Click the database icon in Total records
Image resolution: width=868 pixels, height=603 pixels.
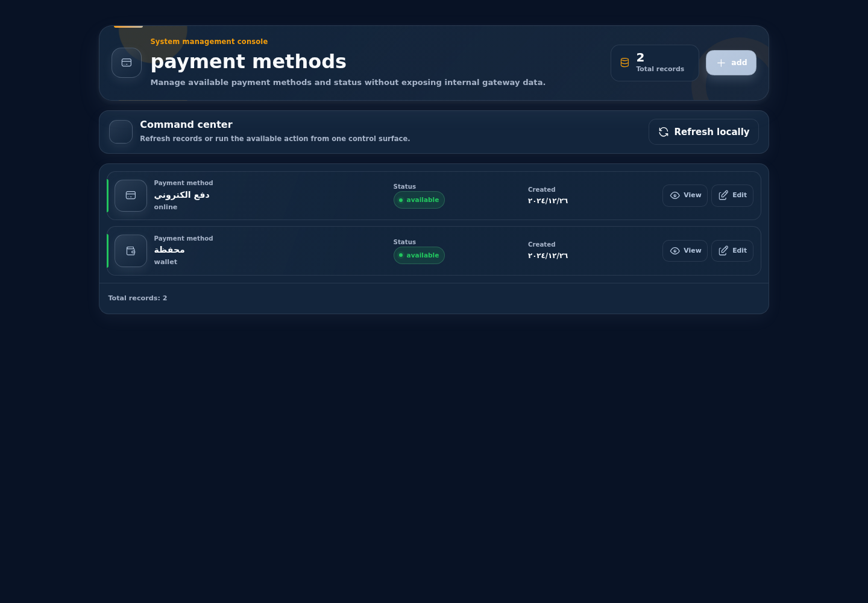click(x=624, y=63)
